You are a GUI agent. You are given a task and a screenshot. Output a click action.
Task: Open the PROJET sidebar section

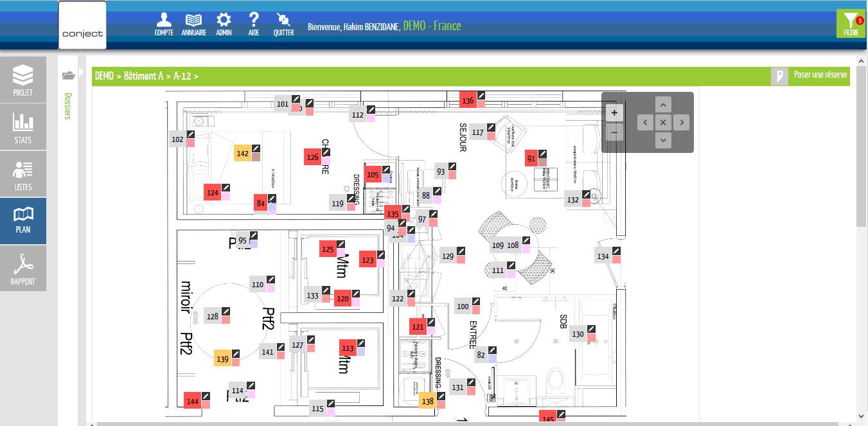pyautogui.click(x=23, y=80)
